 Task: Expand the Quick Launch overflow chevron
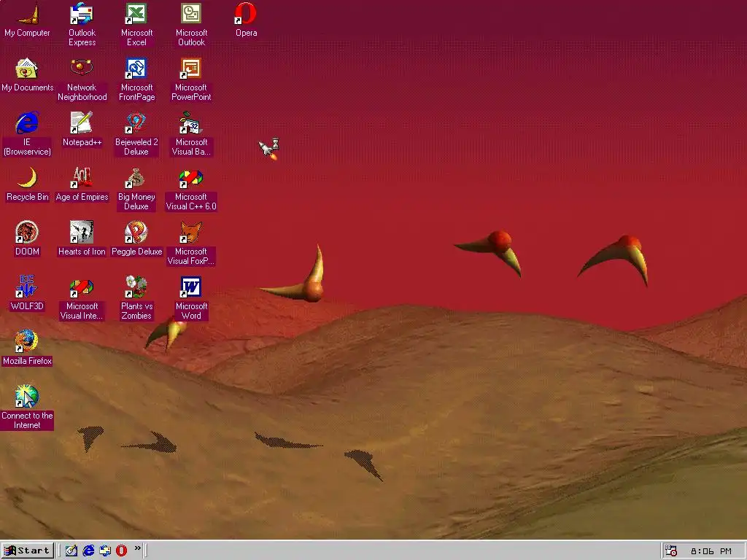pos(138,548)
